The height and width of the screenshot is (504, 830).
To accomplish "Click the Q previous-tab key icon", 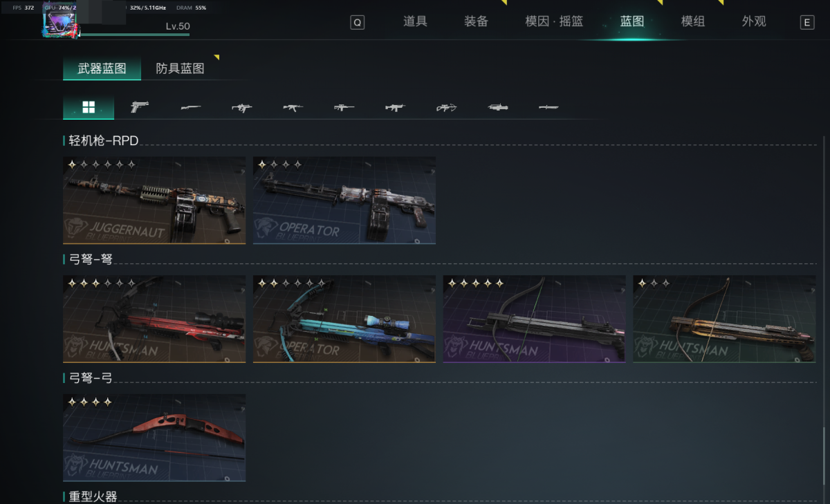I will point(357,22).
